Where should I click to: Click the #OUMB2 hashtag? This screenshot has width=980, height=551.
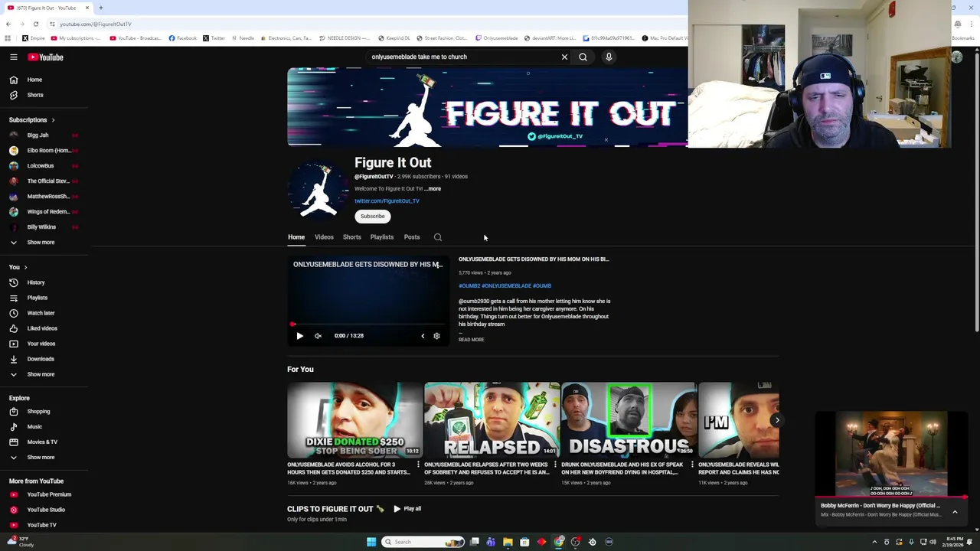pos(469,286)
